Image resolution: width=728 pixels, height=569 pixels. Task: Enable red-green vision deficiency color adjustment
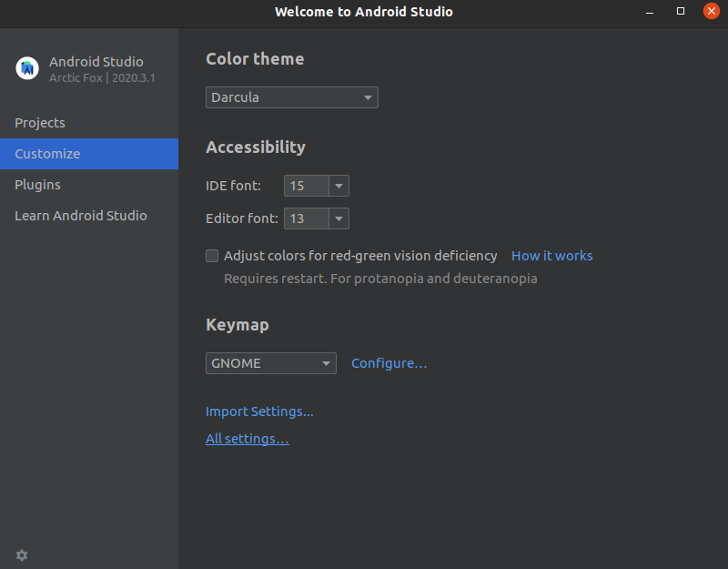(x=212, y=256)
